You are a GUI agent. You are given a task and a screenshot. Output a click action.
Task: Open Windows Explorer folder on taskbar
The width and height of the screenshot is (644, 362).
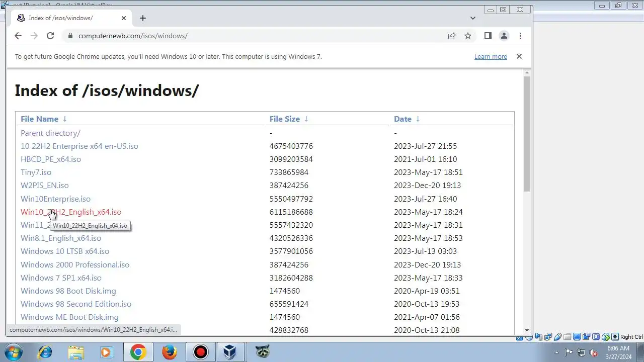coord(76,352)
